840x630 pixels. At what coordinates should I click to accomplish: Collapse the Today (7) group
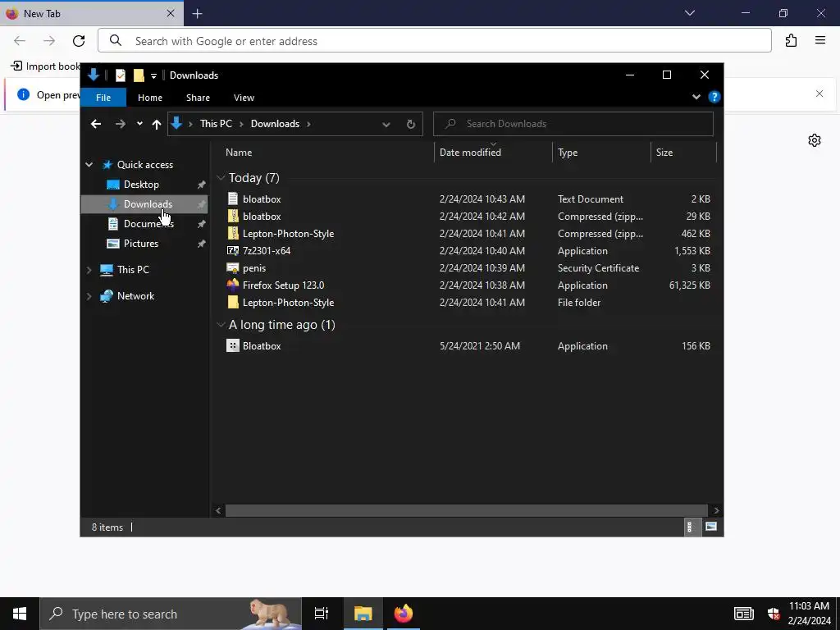click(x=221, y=177)
